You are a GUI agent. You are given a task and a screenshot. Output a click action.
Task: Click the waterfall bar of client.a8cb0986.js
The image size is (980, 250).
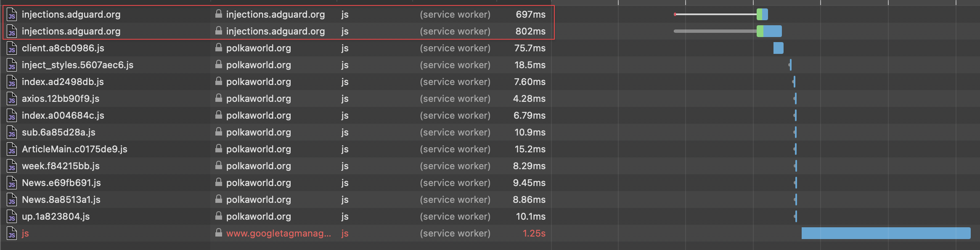point(778,48)
